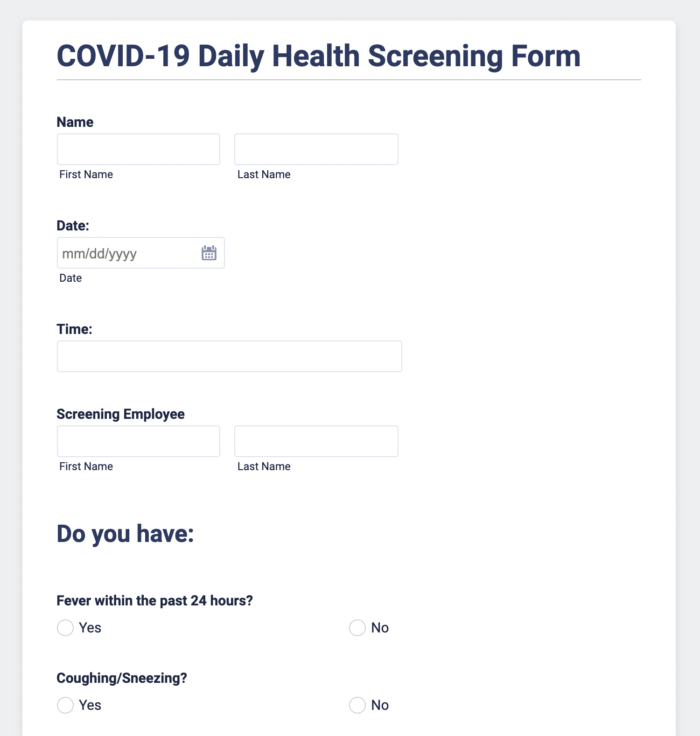The width and height of the screenshot is (700, 736).
Task: Click the bold "Name" field label
Action: pyautogui.click(x=75, y=122)
